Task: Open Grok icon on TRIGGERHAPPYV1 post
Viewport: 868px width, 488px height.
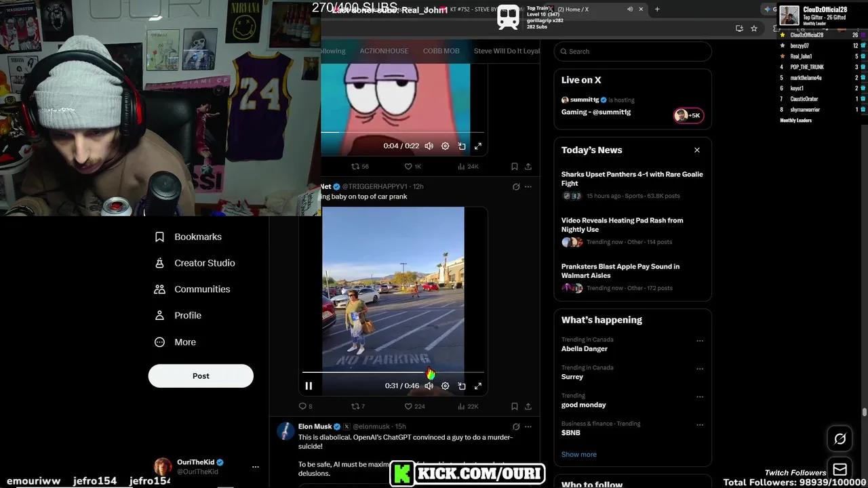Action: tap(516, 186)
